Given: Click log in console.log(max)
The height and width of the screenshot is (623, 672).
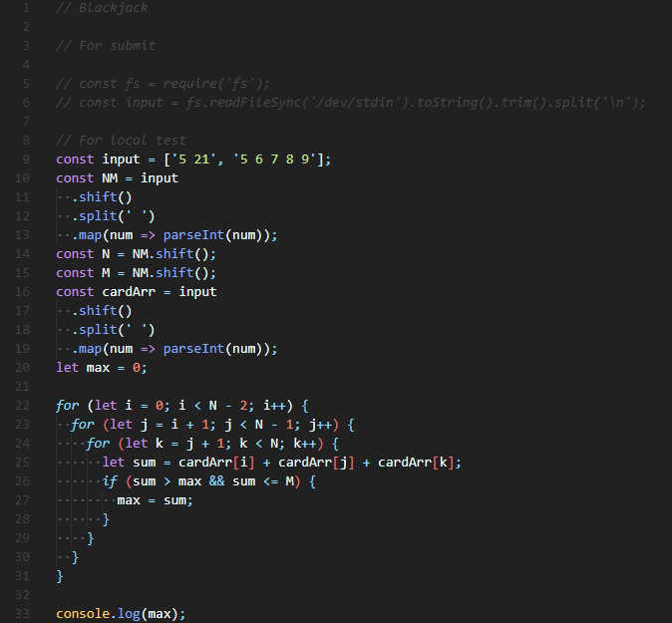Looking at the screenshot, I should pyautogui.click(x=129, y=614).
